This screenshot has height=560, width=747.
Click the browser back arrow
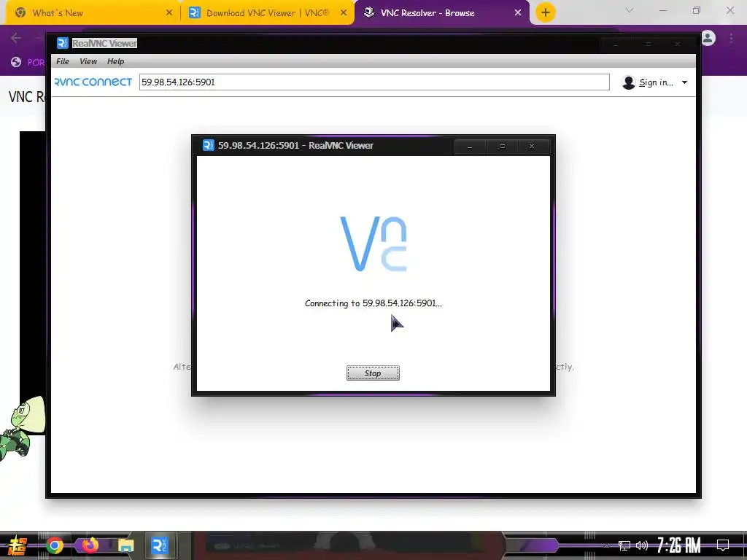tap(16, 38)
